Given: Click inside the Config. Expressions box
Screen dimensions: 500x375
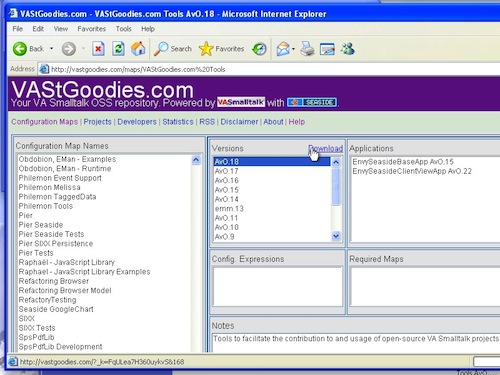Looking at the screenshot, I should point(278,286).
